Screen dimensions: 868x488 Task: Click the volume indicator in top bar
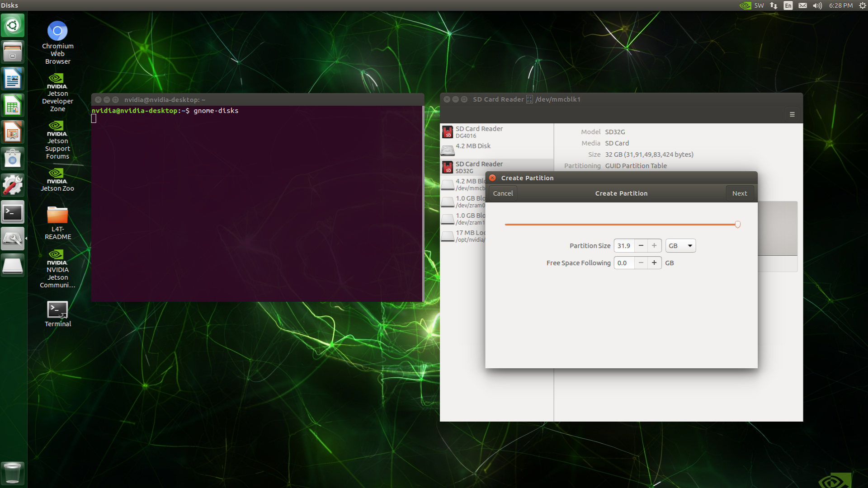click(817, 5)
